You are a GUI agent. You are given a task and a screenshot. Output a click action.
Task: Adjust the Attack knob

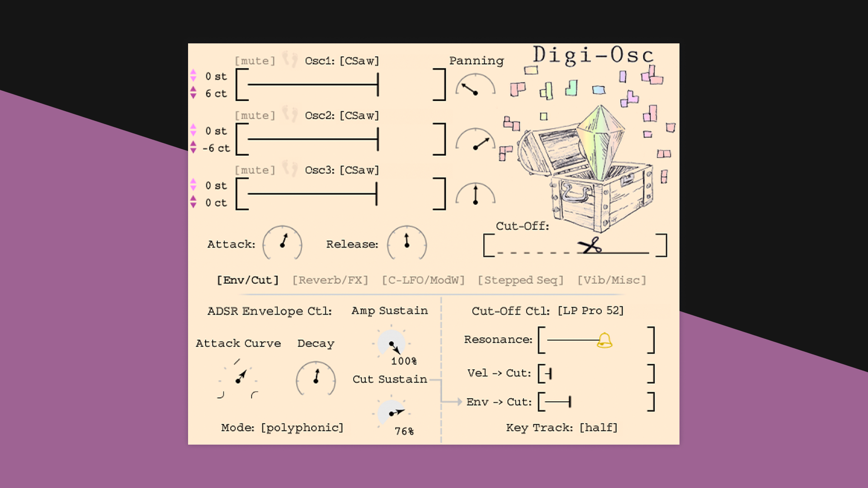(282, 244)
